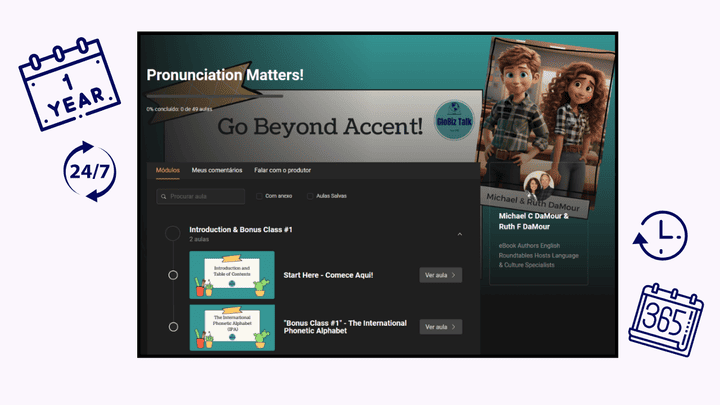Focus the Procurar aula search field
The image size is (720, 405).
(201, 196)
